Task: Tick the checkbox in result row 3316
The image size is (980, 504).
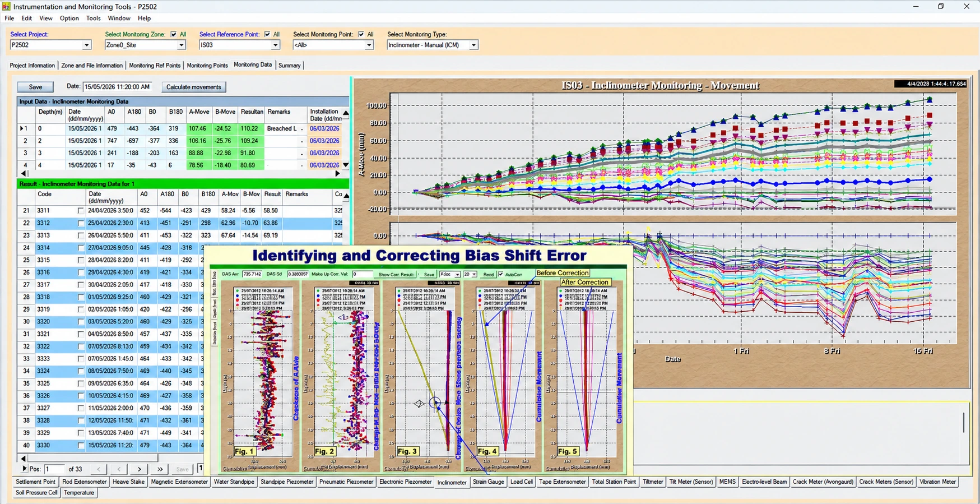Action: pyautogui.click(x=81, y=272)
